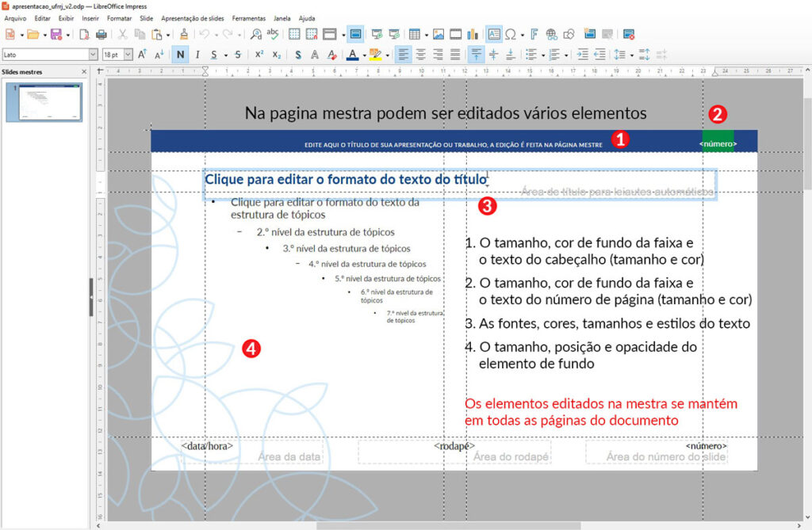Click the font color swatch (A)
The image size is (812, 530).
[352, 55]
